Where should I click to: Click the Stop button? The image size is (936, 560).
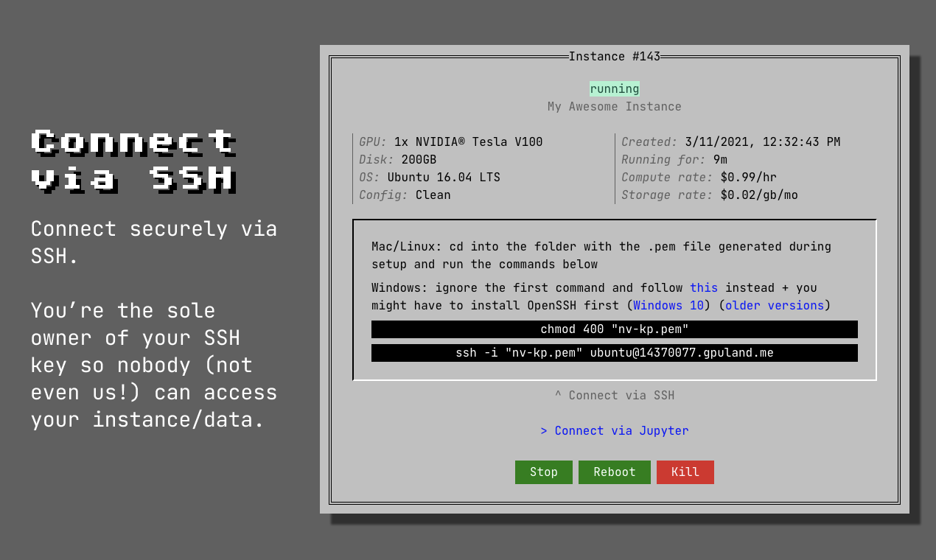tap(543, 472)
